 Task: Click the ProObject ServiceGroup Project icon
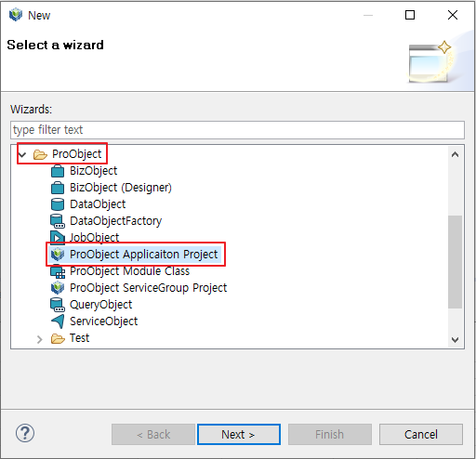pos(58,288)
